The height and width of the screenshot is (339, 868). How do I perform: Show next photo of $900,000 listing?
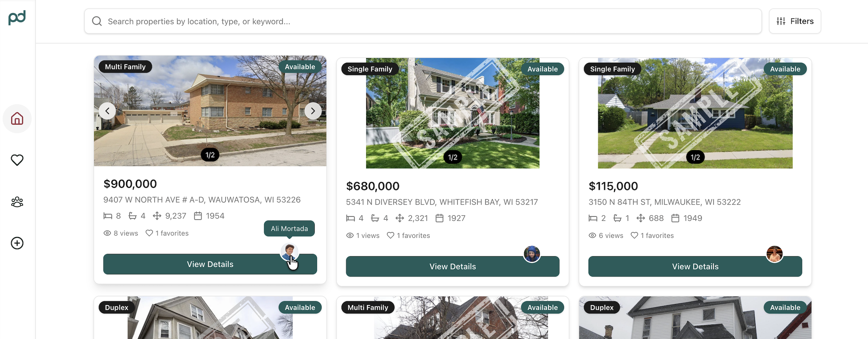pyautogui.click(x=313, y=111)
